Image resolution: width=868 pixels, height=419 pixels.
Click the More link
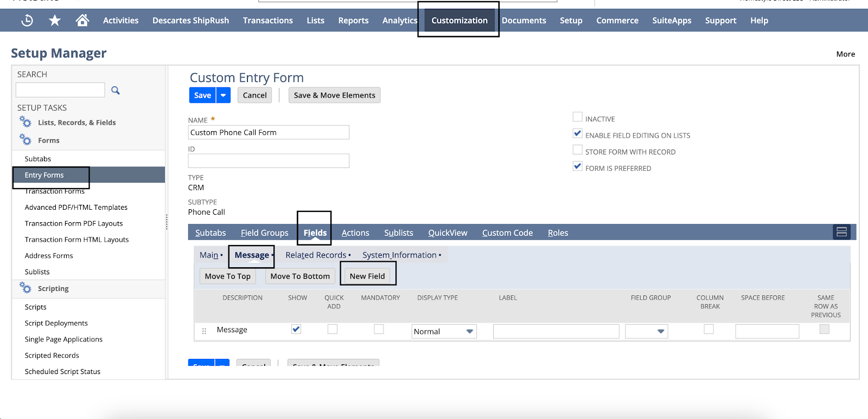(845, 54)
